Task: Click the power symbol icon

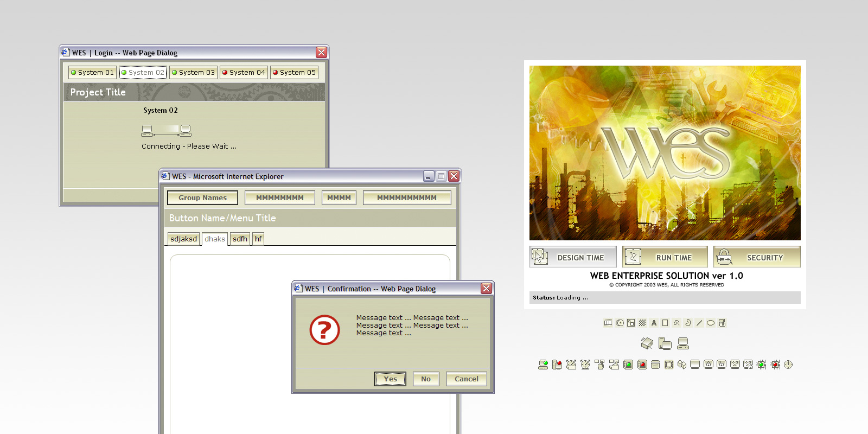Action: point(788,365)
